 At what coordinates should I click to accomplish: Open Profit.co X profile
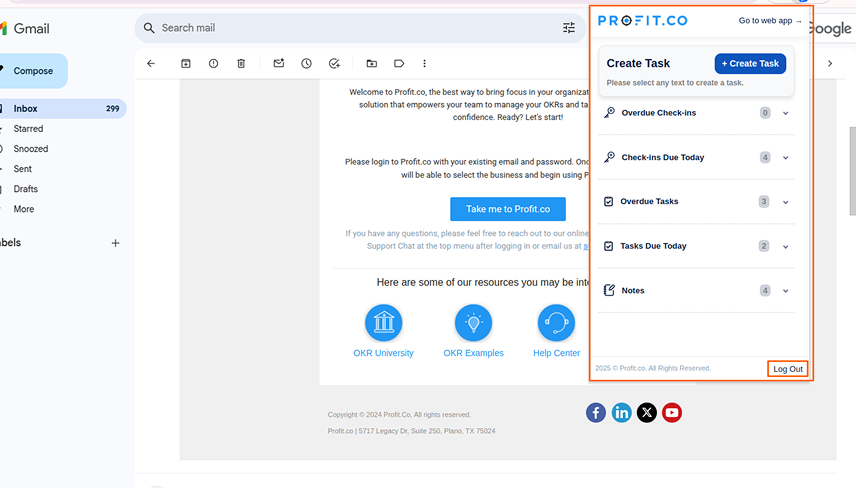click(x=647, y=413)
